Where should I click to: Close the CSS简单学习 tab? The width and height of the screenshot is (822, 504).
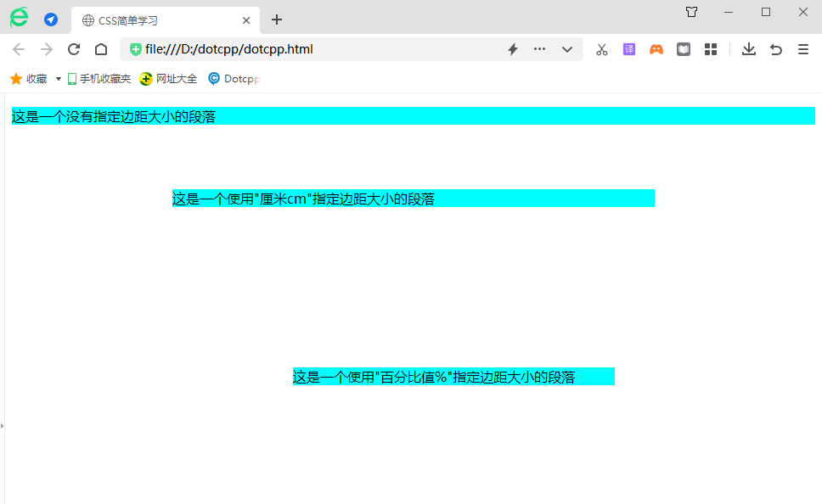tap(246, 20)
